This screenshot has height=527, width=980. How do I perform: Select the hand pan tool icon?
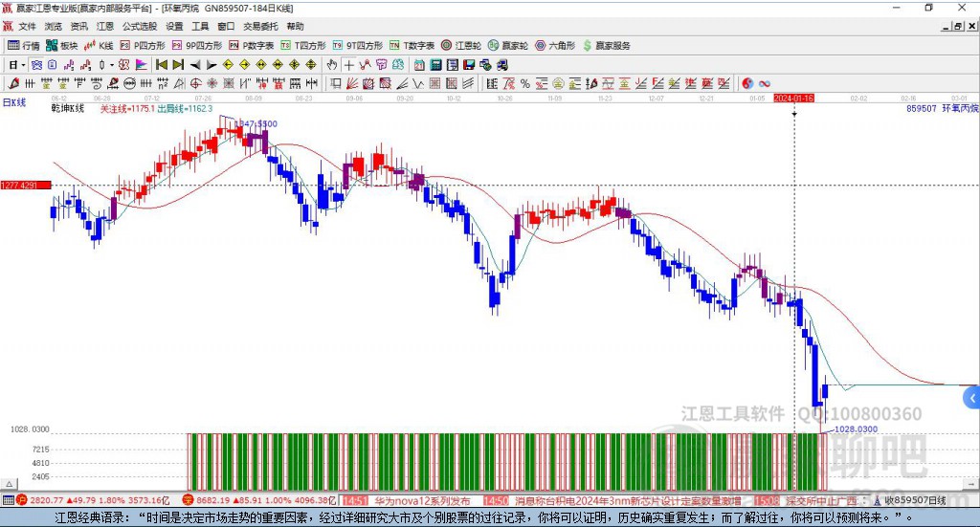[332, 65]
